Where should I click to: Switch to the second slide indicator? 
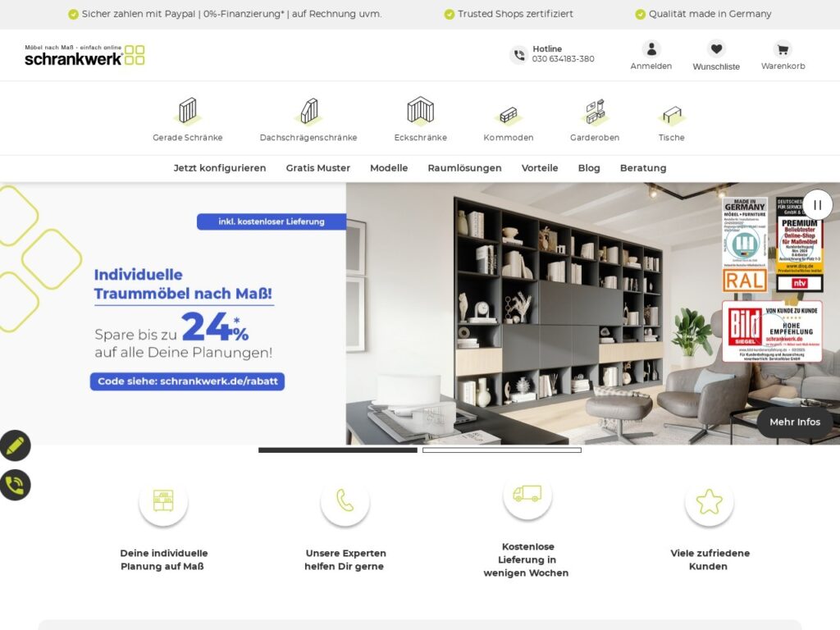click(x=501, y=450)
